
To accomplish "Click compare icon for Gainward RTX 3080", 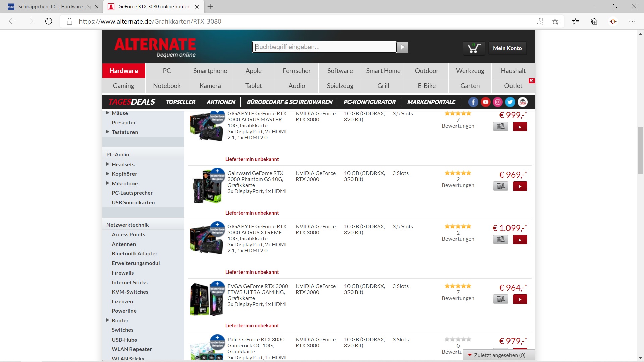I will [x=500, y=186].
